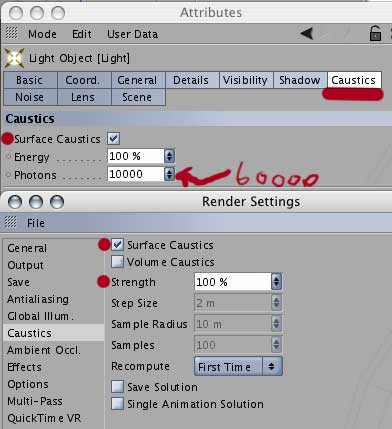Switch to the Basic tab
The image size is (392, 429).
pyautogui.click(x=30, y=80)
